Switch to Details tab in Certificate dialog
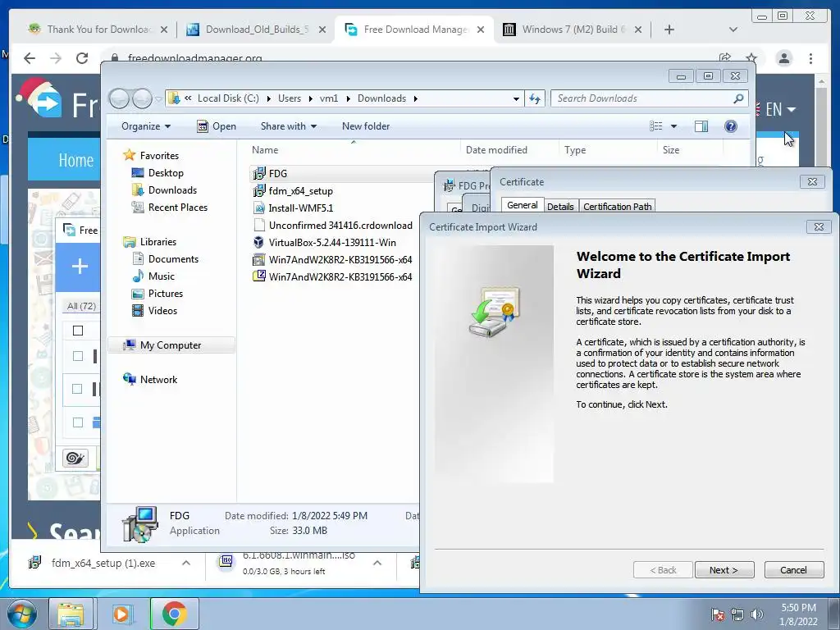 pos(560,206)
